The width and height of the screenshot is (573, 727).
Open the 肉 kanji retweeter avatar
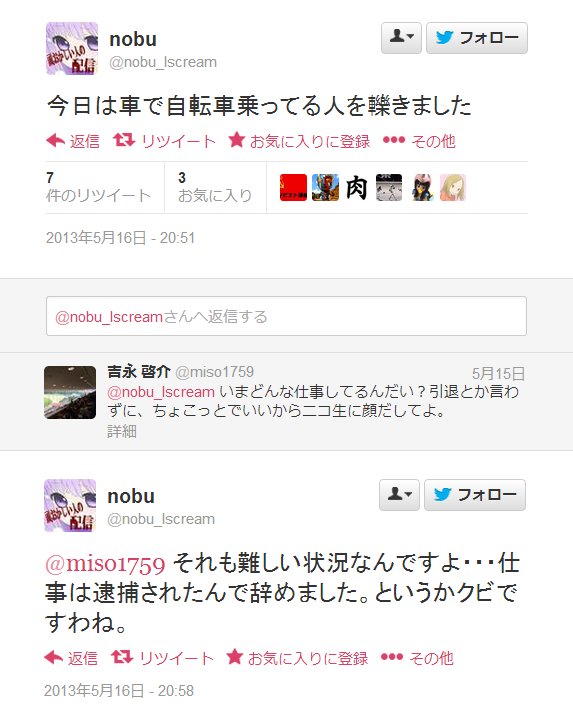[356, 187]
